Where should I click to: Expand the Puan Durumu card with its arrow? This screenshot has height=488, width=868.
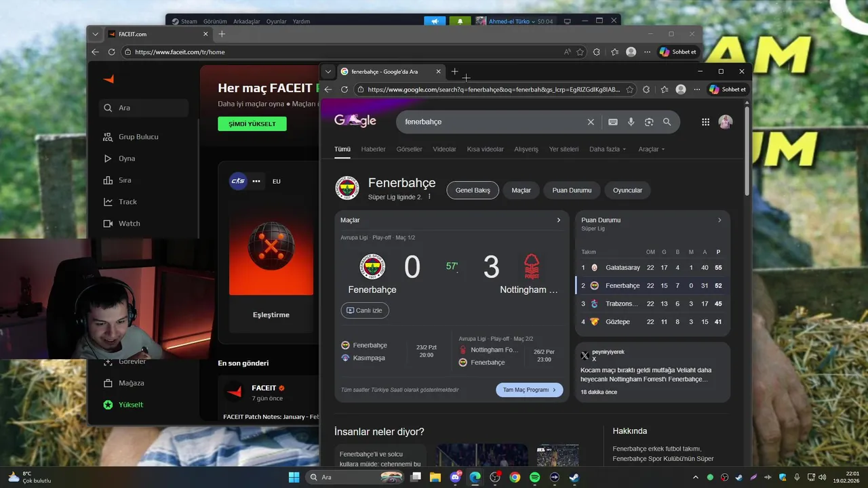[x=719, y=220]
